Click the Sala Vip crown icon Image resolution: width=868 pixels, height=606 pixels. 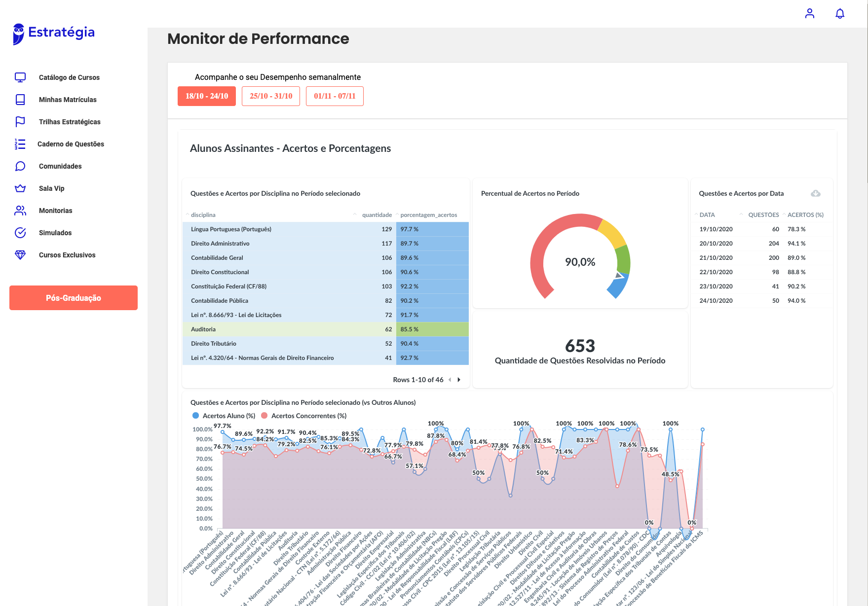click(20, 188)
